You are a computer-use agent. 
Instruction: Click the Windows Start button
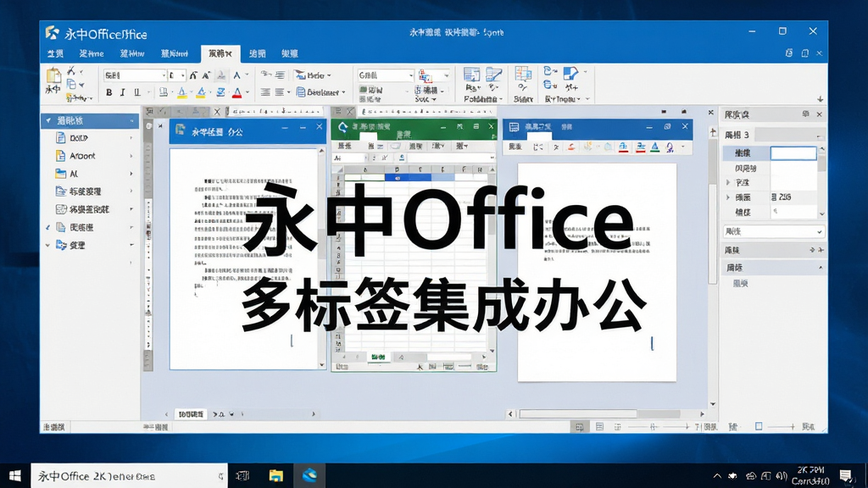coord(15,476)
